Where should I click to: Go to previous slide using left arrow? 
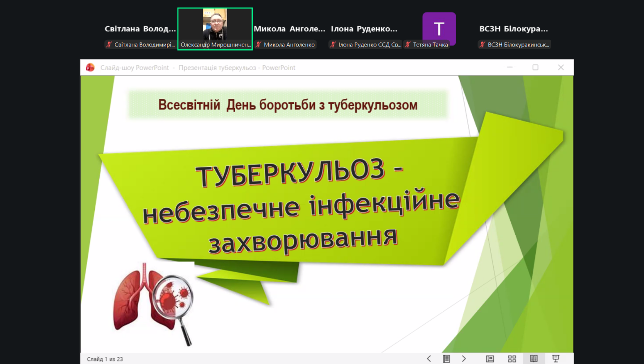(429, 359)
